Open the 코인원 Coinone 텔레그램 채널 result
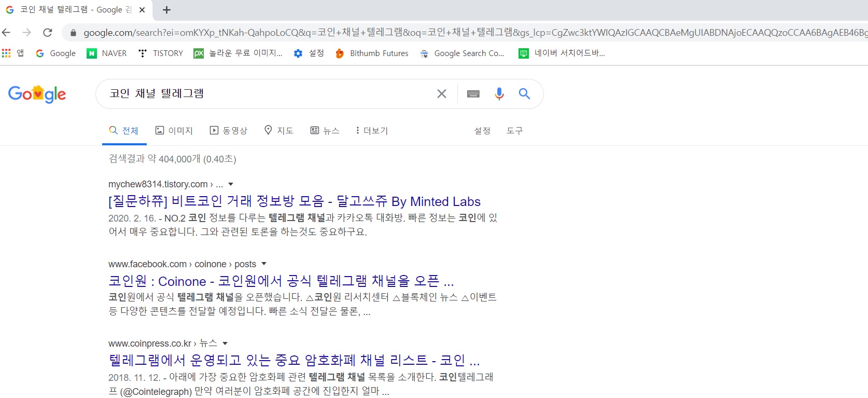 pyautogui.click(x=281, y=281)
